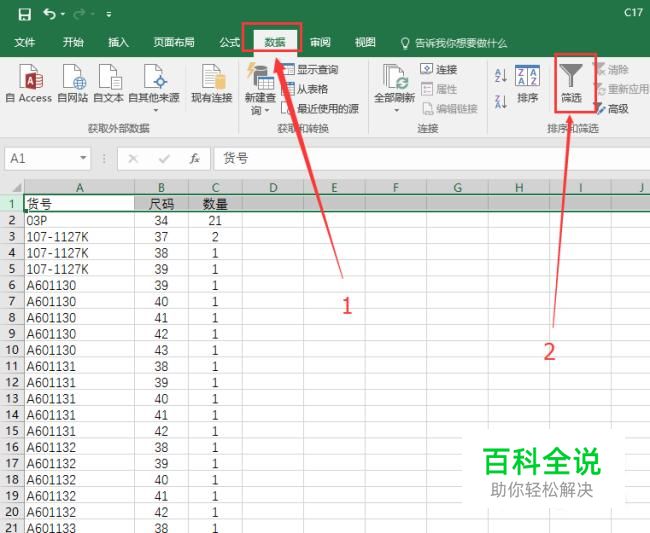Switch to the 页面布局 ribbon tab
The width and height of the screenshot is (650, 533).
[174, 42]
